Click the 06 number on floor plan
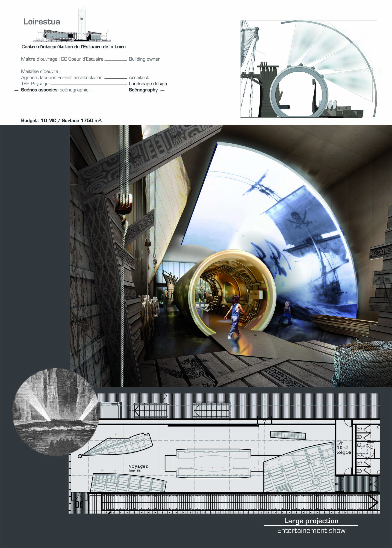Viewport: 392px width, 548px height. click(79, 505)
